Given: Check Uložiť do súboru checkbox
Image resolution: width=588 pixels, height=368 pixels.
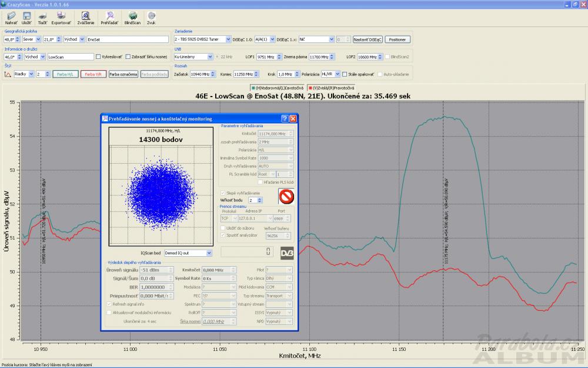Looking at the screenshot, I should [223, 228].
